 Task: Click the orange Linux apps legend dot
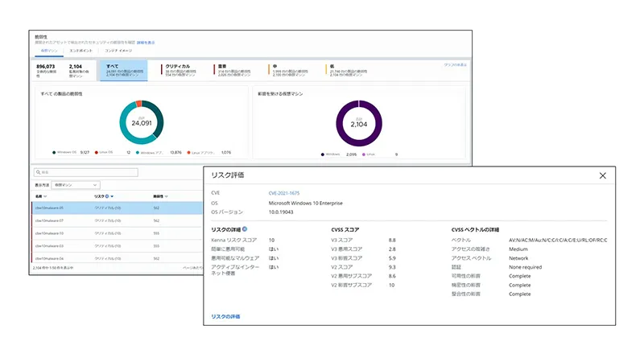188,152
